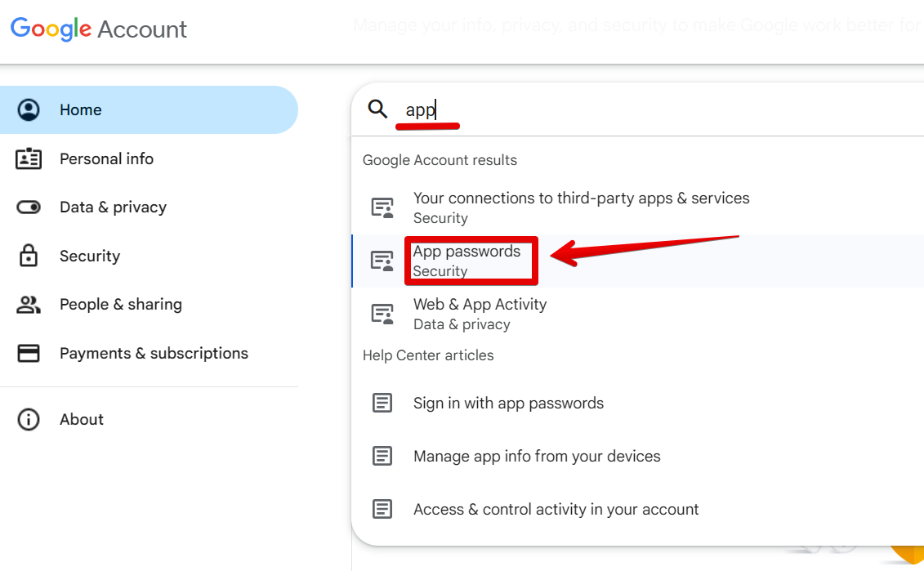Click the Google Account logo

click(98, 29)
